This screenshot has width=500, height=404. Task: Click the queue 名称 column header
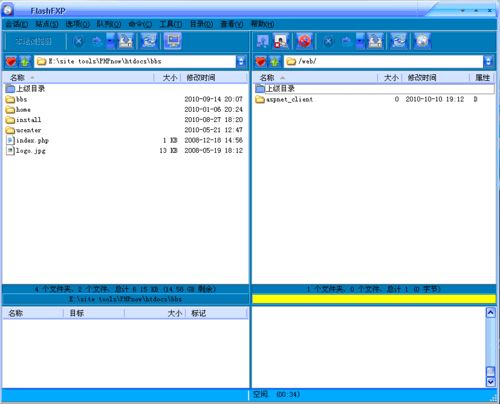pos(33,313)
